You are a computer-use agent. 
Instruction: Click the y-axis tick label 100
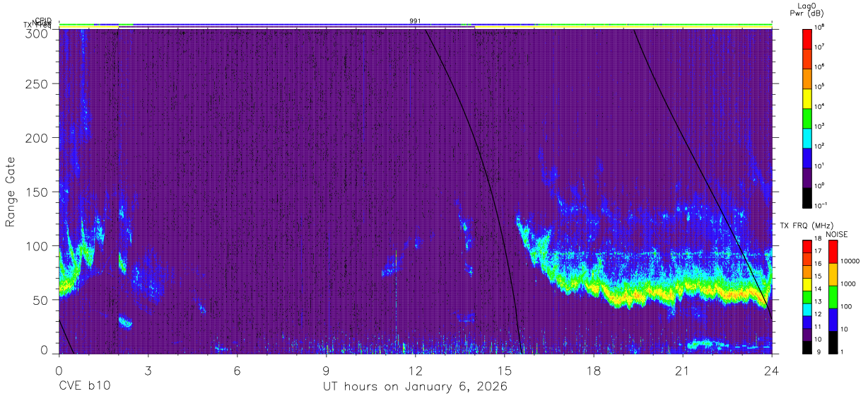[37, 245]
